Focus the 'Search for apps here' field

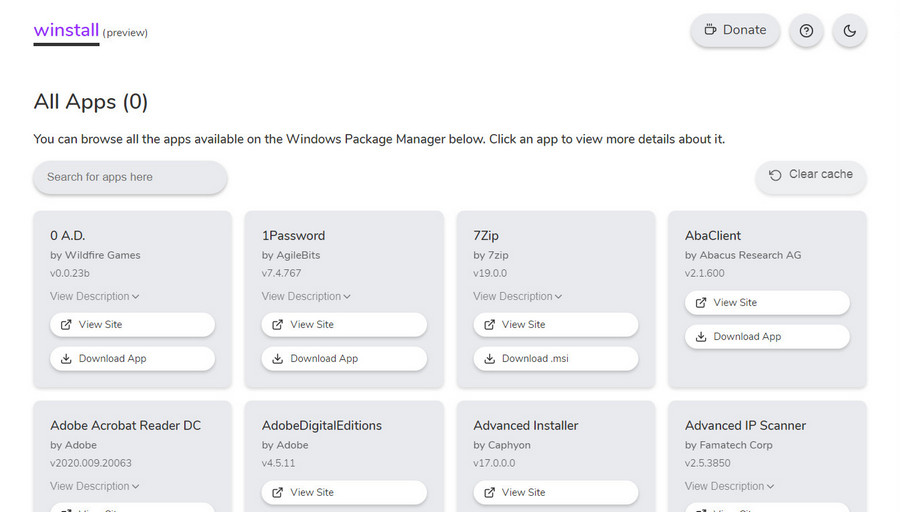click(x=130, y=177)
